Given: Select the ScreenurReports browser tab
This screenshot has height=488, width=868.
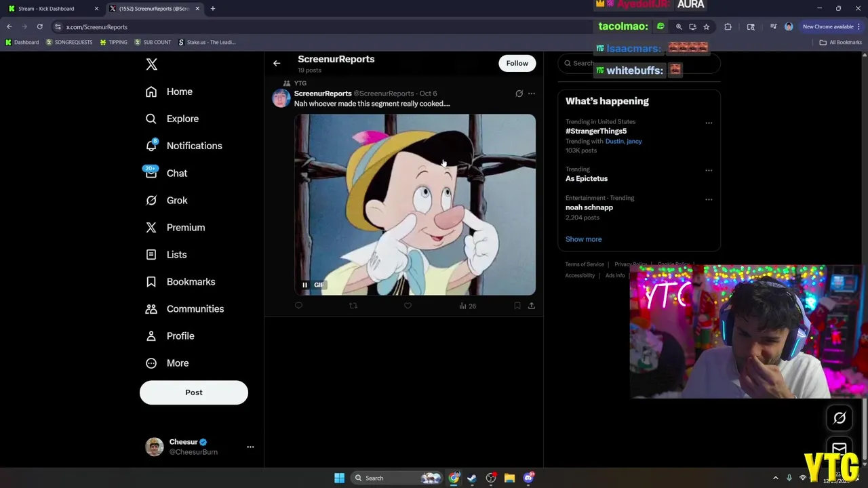Looking at the screenshot, I should pyautogui.click(x=153, y=9).
